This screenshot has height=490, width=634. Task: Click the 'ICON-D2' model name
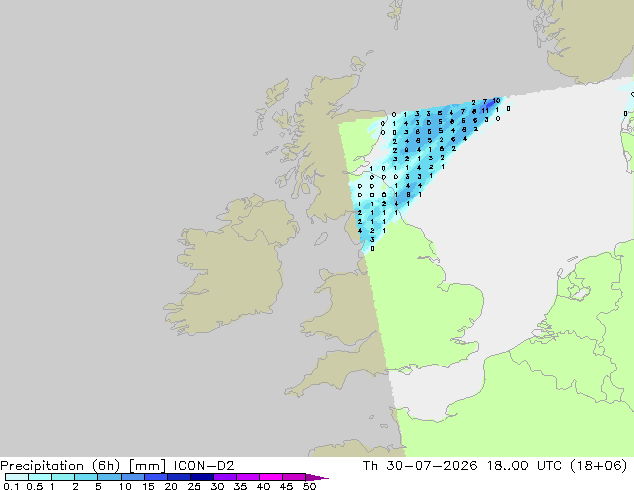click(204, 466)
